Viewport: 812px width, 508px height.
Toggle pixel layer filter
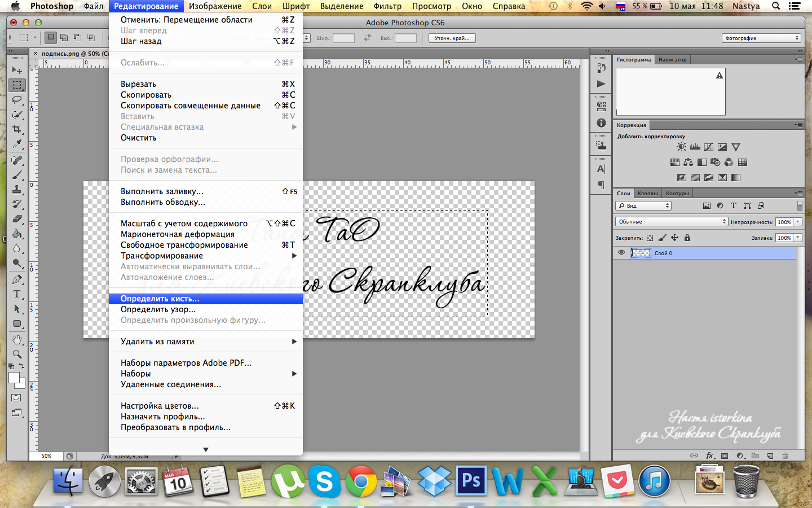(707, 206)
